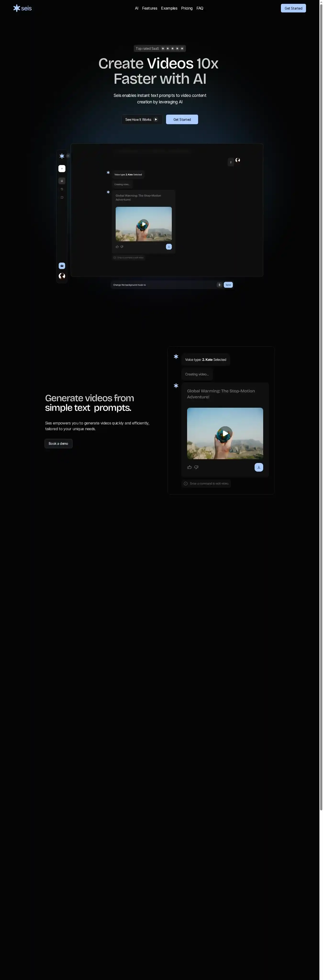The width and height of the screenshot is (323, 980).
Task: Open the AI nav menu item
Action: [137, 8]
